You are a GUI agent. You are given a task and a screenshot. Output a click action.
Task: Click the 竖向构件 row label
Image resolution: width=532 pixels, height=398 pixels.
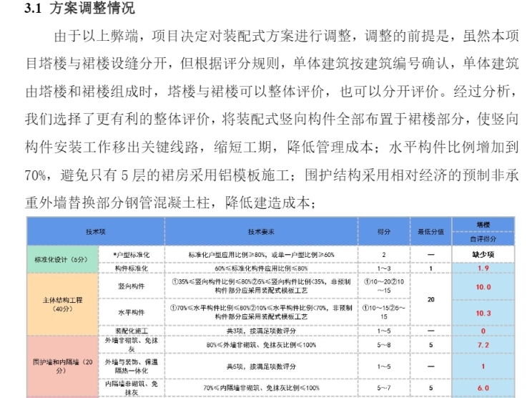132,287
